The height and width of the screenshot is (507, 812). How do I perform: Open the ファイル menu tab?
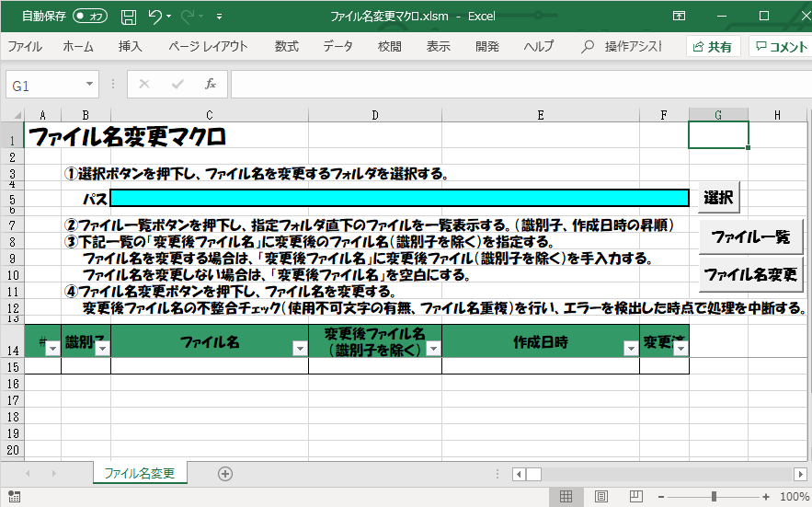coord(25,47)
